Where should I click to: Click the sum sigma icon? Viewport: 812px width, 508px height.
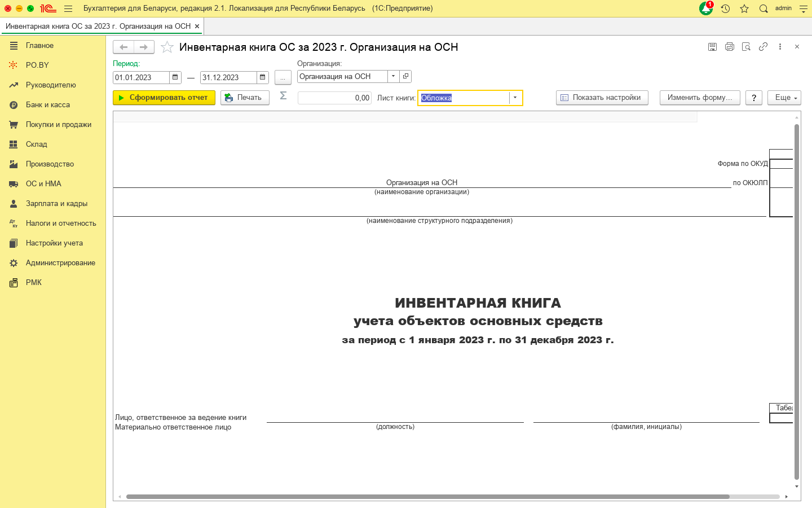tap(283, 96)
